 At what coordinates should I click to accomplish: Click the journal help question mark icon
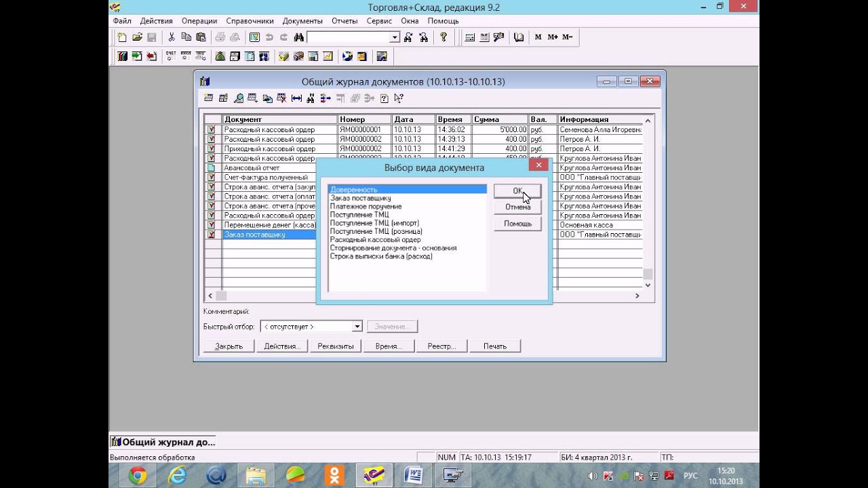point(384,98)
